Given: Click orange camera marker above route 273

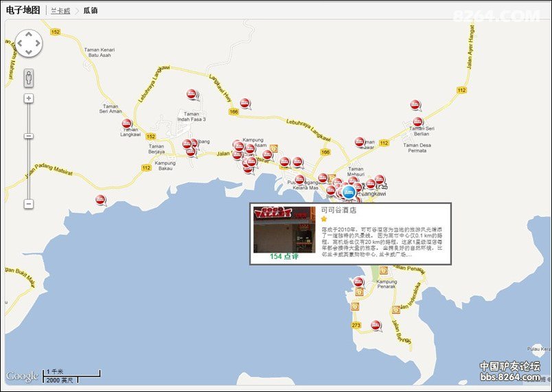Looking at the screenshot, I should [x=355, y=306].
